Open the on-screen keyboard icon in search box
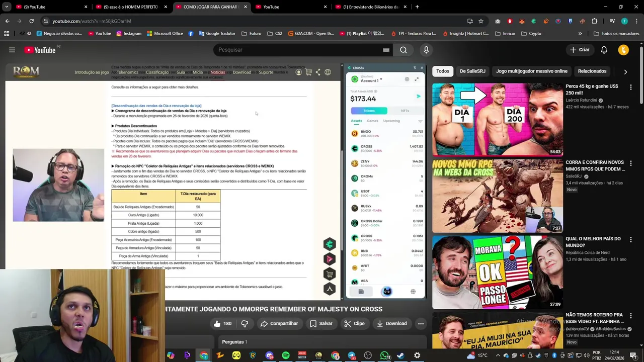644x362 pixels. click(x=386, y=50)
